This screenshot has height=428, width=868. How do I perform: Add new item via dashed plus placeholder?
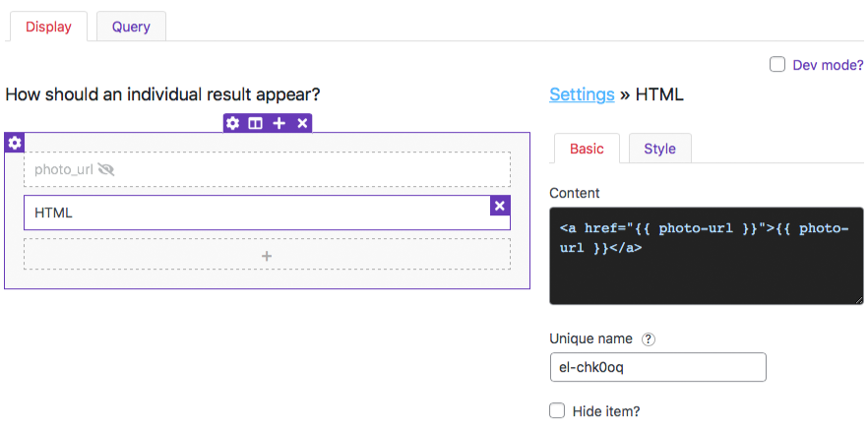267,254
